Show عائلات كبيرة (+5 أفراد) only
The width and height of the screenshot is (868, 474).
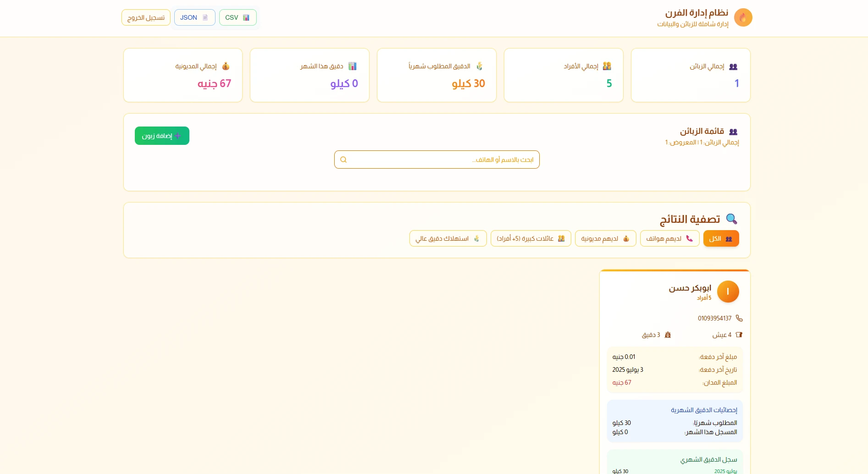pyautogui.click(x=531, y=239)
